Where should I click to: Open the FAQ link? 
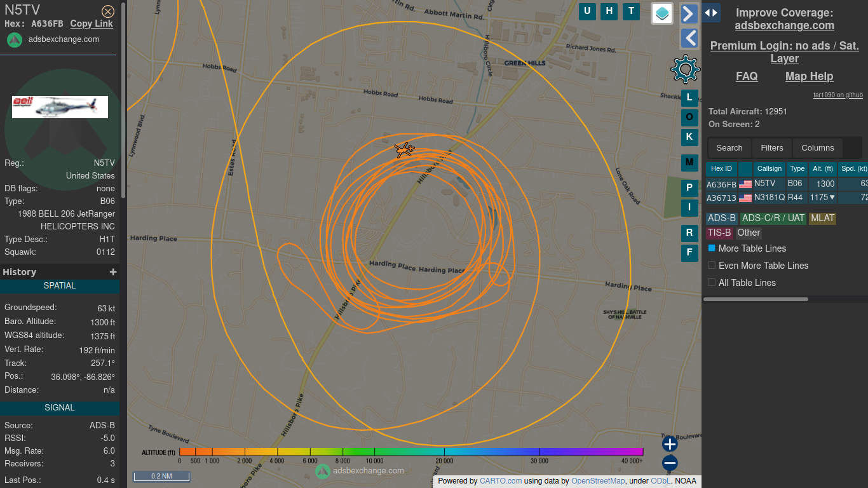(x=747, y=76)
